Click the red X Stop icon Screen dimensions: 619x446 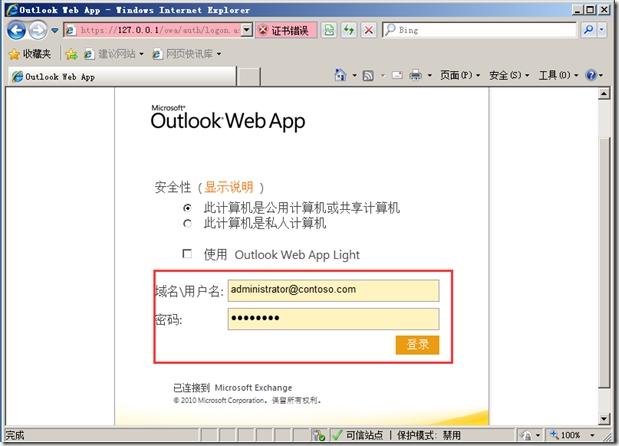click(x=368, y=30)
